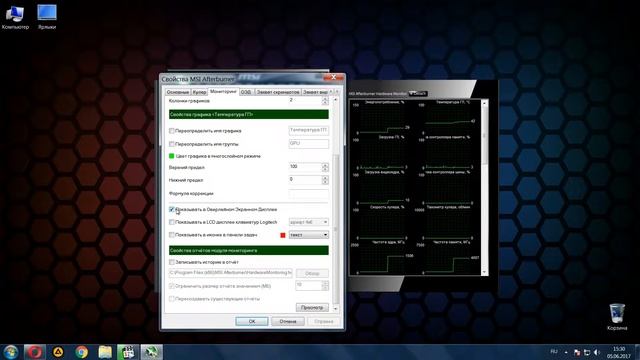The width and height of the screenshot is (640, 360).
Task: Show hidden tray icons arrow
Action: tap(566, 352)
